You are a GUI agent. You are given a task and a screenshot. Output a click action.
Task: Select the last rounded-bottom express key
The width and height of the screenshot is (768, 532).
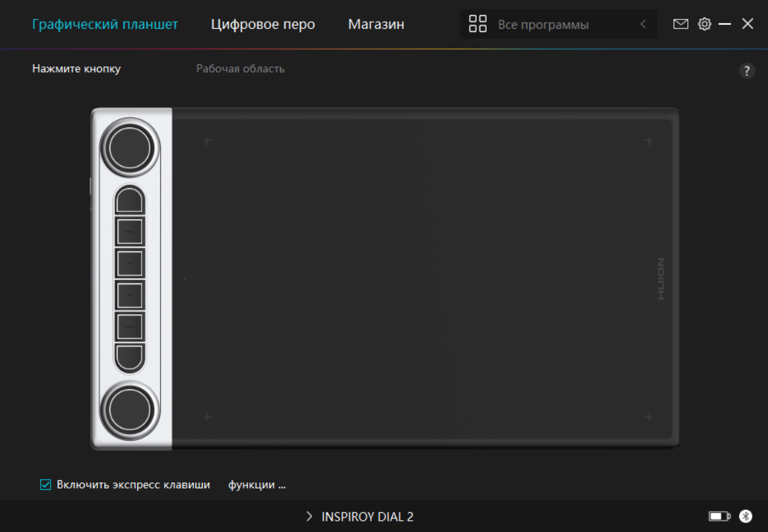coord(130,358)
